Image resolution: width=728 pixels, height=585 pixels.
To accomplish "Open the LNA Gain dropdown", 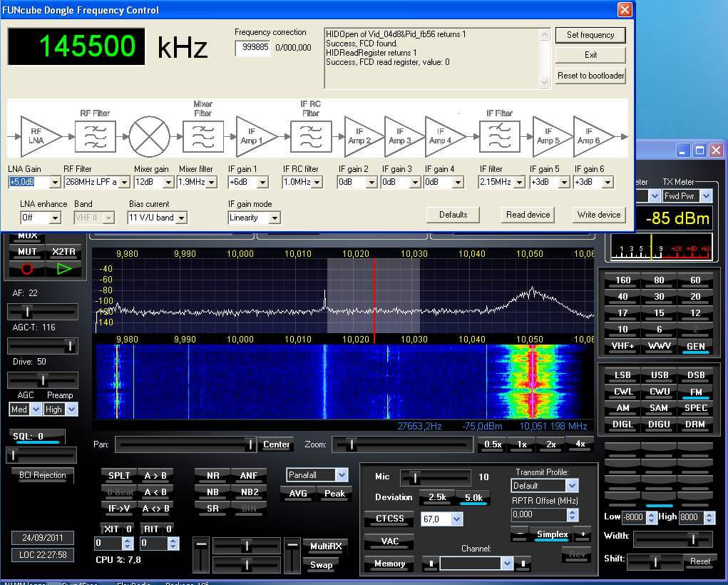I will 55,182.
